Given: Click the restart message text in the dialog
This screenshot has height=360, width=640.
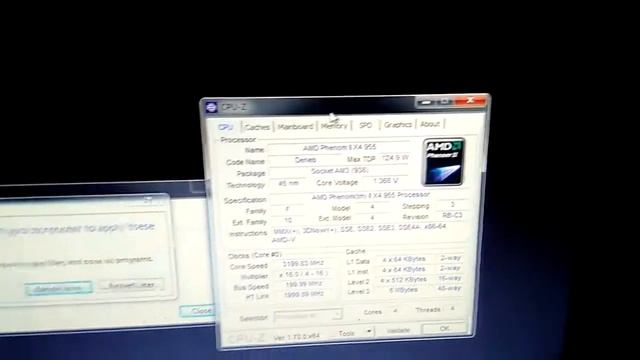Looking at the screenshot, I should (78, 229).
